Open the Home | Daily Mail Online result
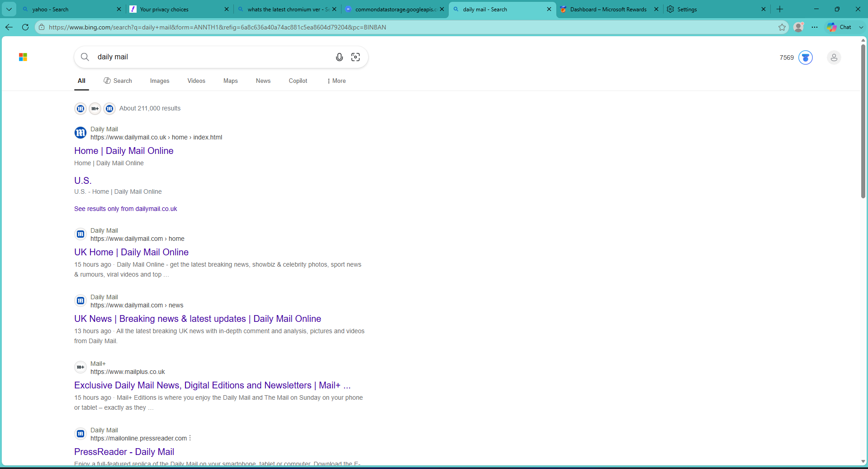868x469 pixels. point(124,151)
